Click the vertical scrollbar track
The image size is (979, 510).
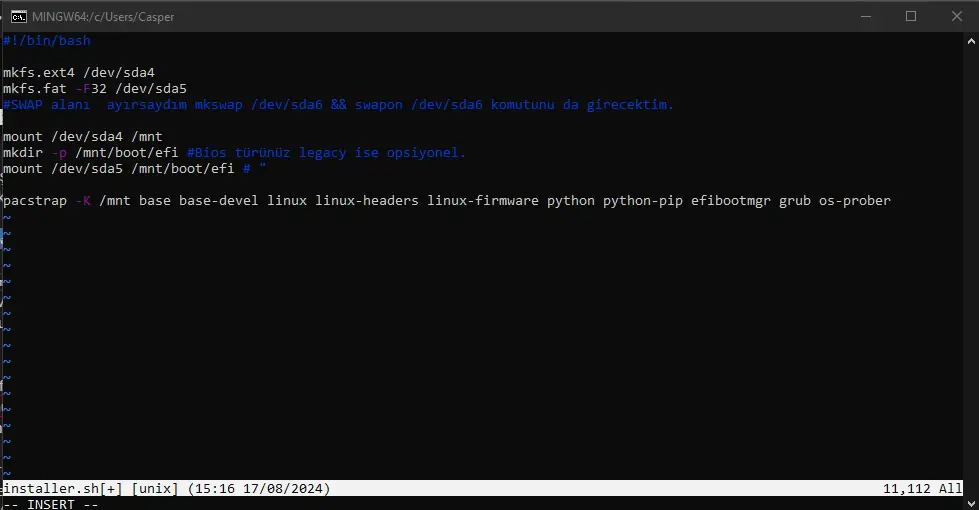coord(971,272)
